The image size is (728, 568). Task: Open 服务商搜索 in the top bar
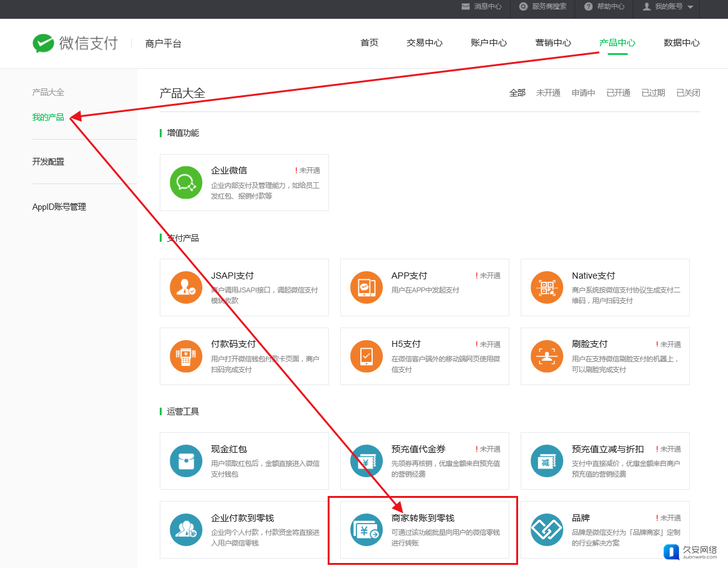tap(549, 6)
